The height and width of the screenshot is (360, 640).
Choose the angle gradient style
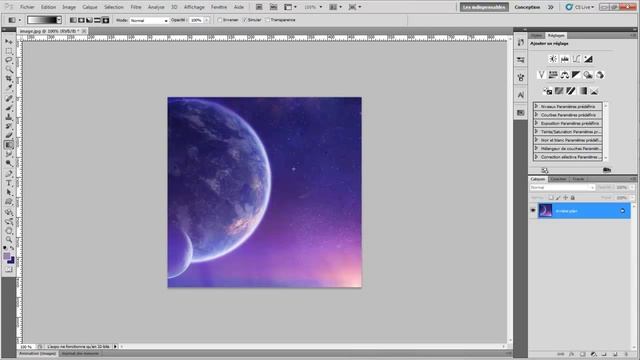pyautogui.click(x=89, y=20)
